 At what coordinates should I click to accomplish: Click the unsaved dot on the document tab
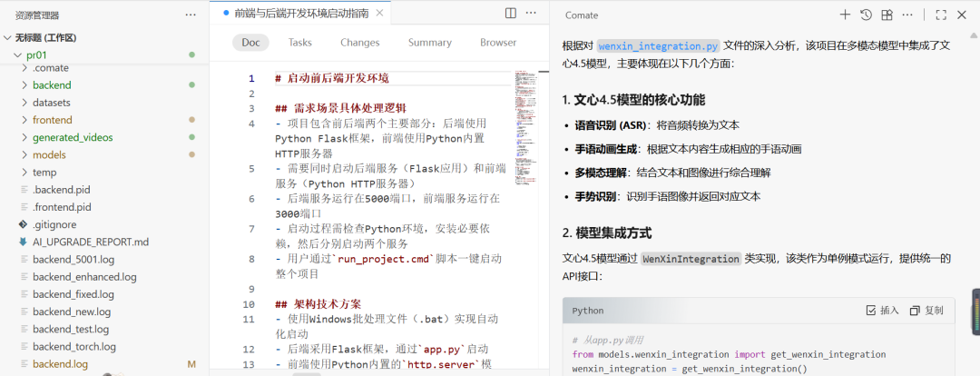[x=226, y=13]
